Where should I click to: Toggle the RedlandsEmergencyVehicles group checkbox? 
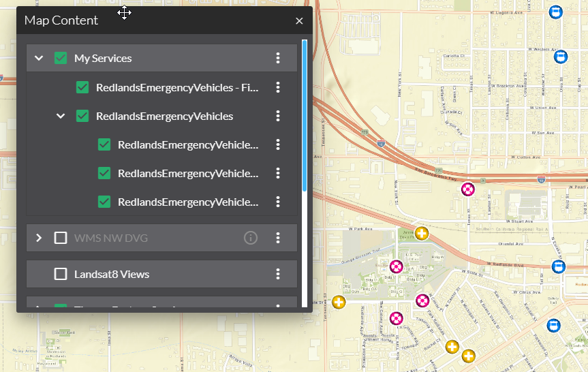tap(82, 117)
